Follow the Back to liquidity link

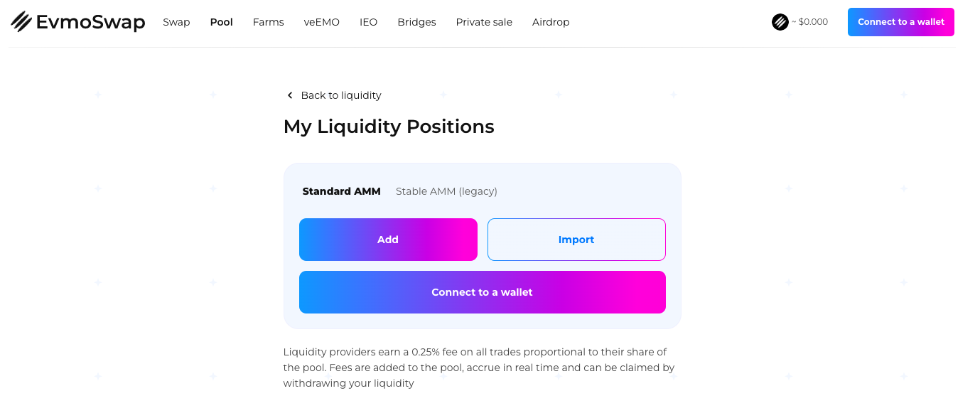(341, 95)
